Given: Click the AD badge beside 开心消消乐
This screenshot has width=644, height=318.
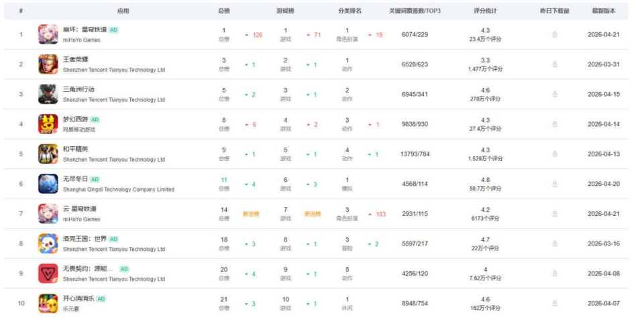Looking at the screenshot, I should 101,299.
